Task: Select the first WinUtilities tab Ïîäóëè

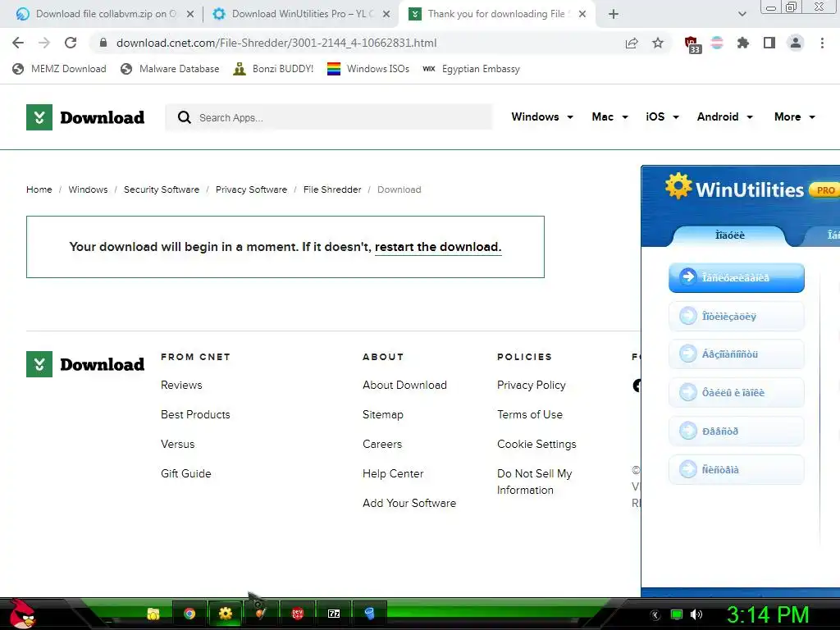Action: [729, 235]
